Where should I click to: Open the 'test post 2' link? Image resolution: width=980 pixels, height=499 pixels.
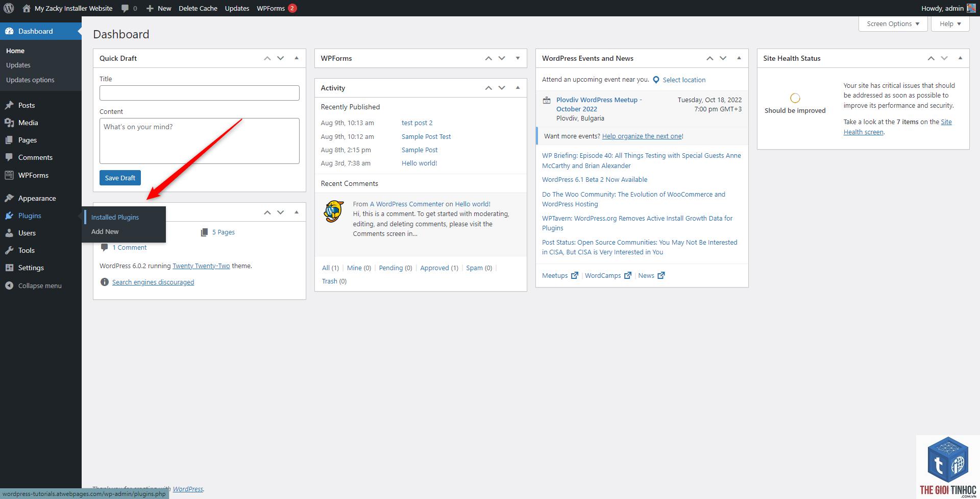417,123
